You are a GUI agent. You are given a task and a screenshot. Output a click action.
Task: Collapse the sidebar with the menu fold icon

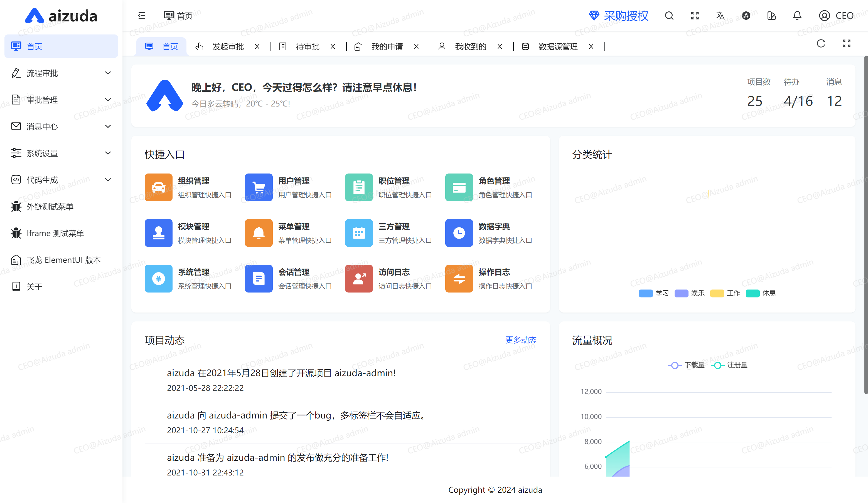[142, 16]
